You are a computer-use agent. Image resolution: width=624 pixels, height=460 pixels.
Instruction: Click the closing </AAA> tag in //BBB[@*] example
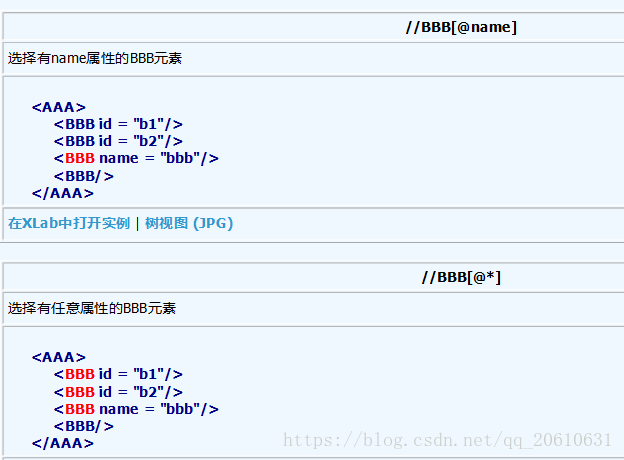coord(63,443)
